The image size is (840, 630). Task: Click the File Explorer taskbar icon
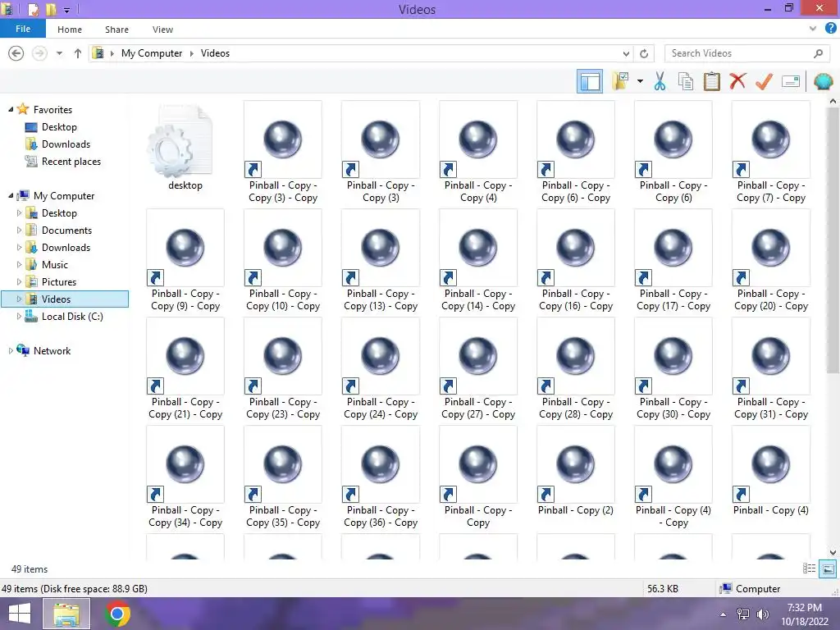(x=66, y=614)
